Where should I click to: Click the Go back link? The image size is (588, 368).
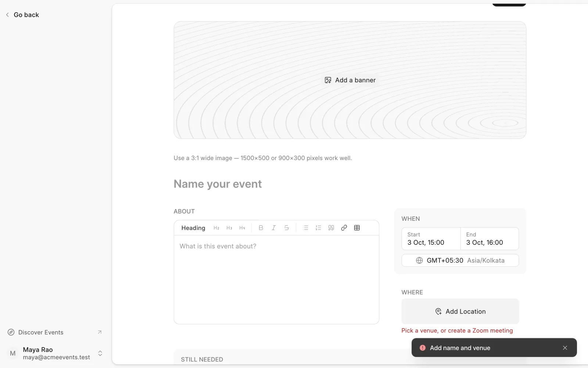coord(22,15)
